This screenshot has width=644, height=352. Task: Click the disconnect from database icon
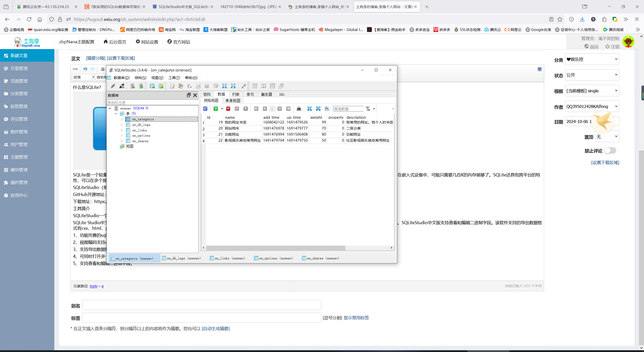[x=122, y=86]
